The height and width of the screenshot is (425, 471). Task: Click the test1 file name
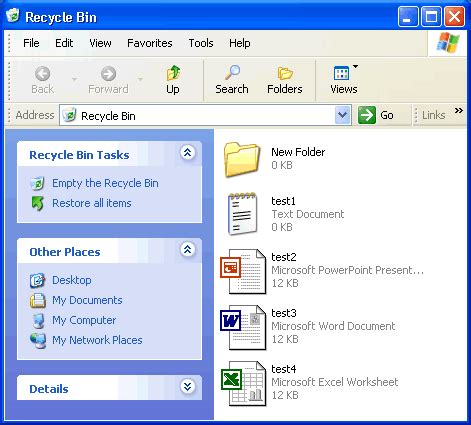[x=283, y=201]
